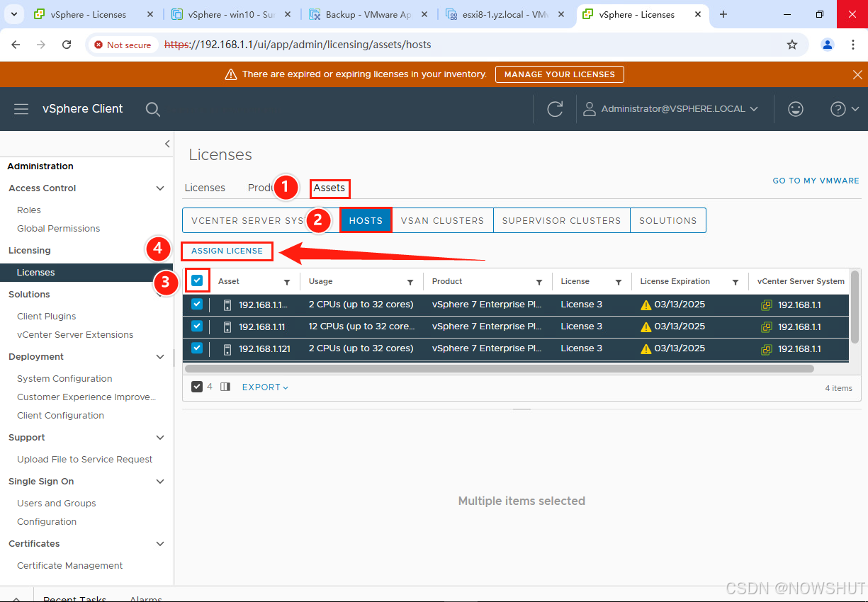Image resolution: width=868 pixels, height=602 pixels.
Task: Open the EXPORT dropdown
Action: (265, 387)
